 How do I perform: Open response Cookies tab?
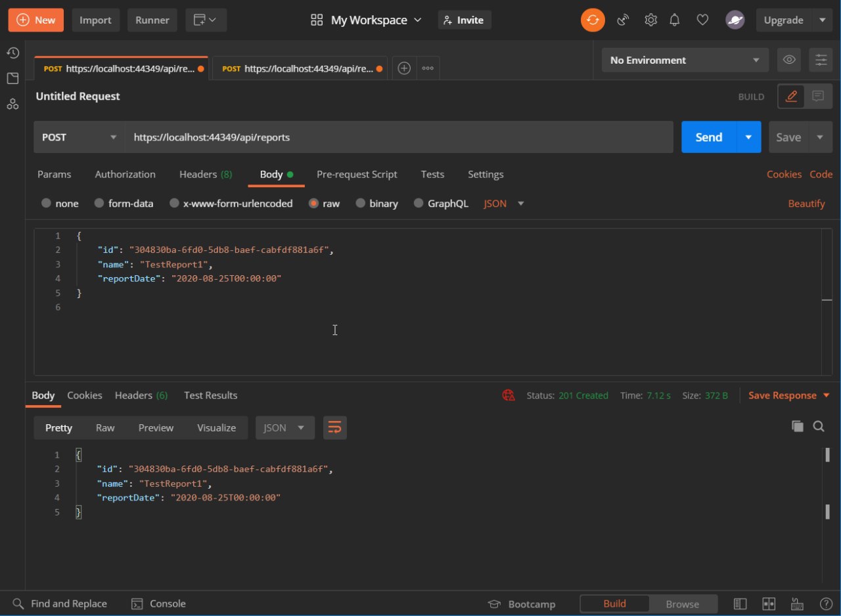pyautogui.click(x=85, y=395)
